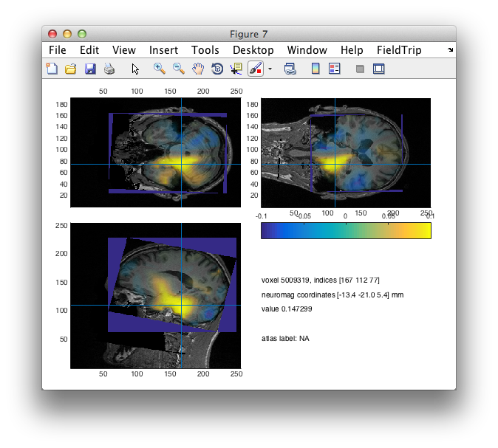Toggle the Data Cursor tool
The width and height of the screenshot is (498, 448).
click(236, 69)
